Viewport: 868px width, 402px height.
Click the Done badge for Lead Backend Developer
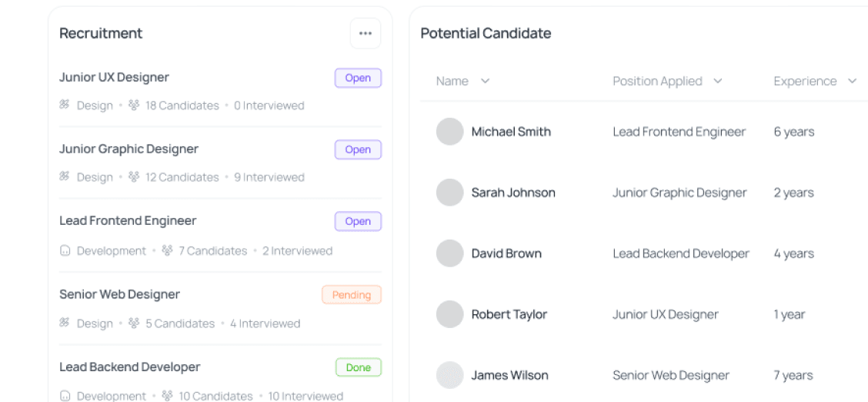358,367
